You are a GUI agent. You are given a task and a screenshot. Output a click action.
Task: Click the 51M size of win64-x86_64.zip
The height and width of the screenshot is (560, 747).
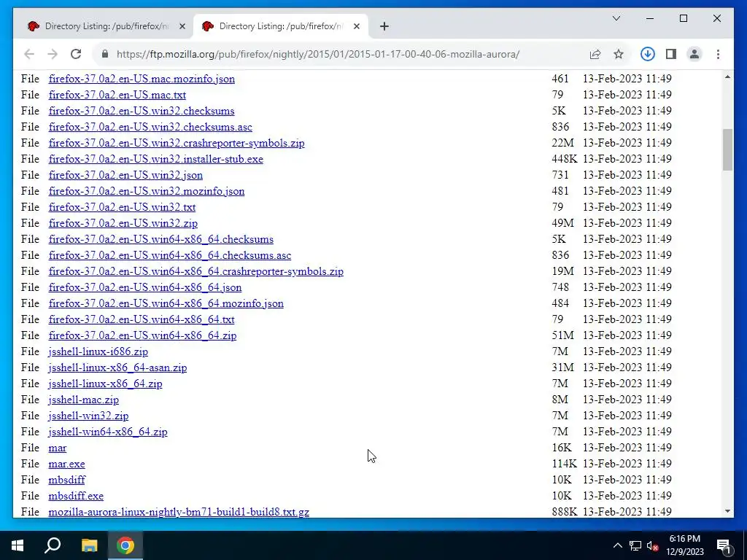[562, 335]
